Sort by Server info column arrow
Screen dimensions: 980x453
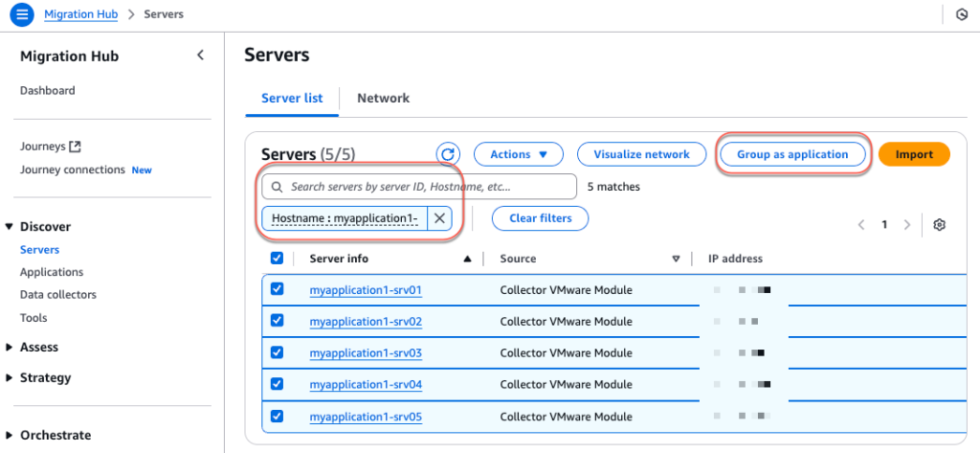[467, 259]
